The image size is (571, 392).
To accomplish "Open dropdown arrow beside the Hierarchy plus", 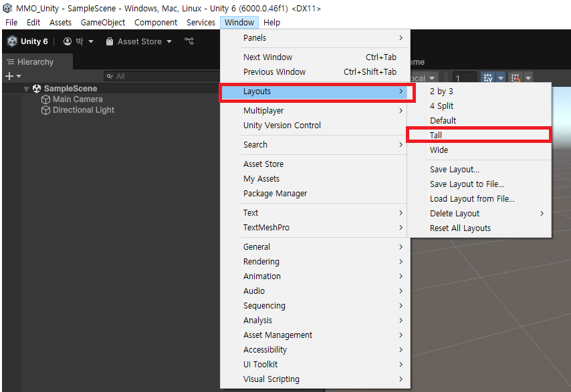I will coord(19,76).
